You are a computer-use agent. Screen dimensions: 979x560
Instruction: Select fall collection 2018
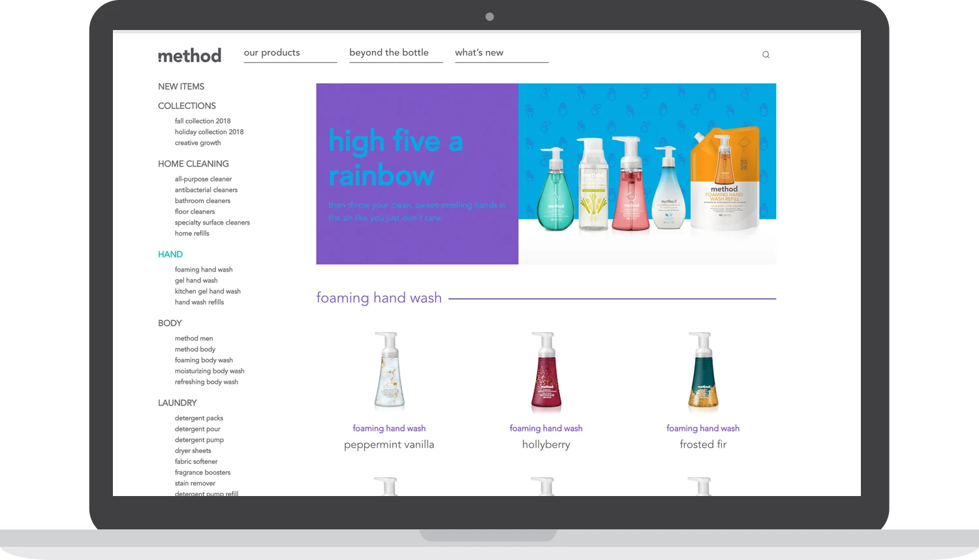coord(202,121)
